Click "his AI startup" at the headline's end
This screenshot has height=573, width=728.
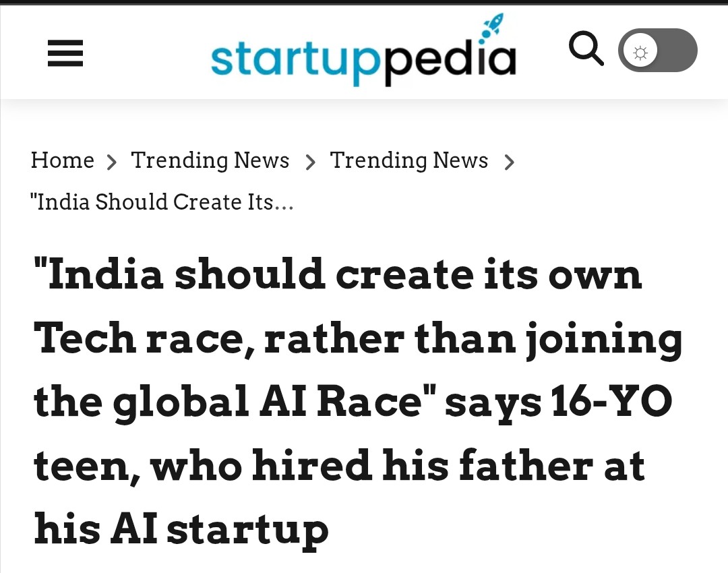tap(181, 530)
